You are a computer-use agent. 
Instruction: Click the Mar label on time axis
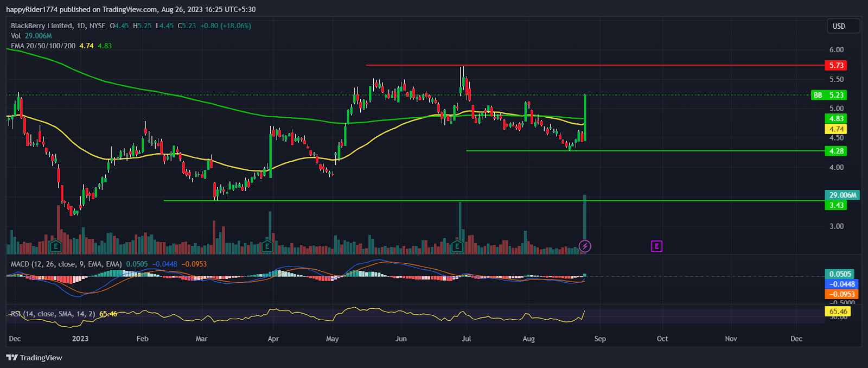point(201,339)
